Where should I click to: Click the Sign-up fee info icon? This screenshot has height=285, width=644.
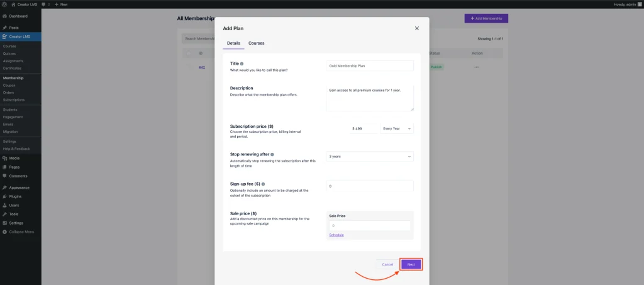click(x=262, y=184)
